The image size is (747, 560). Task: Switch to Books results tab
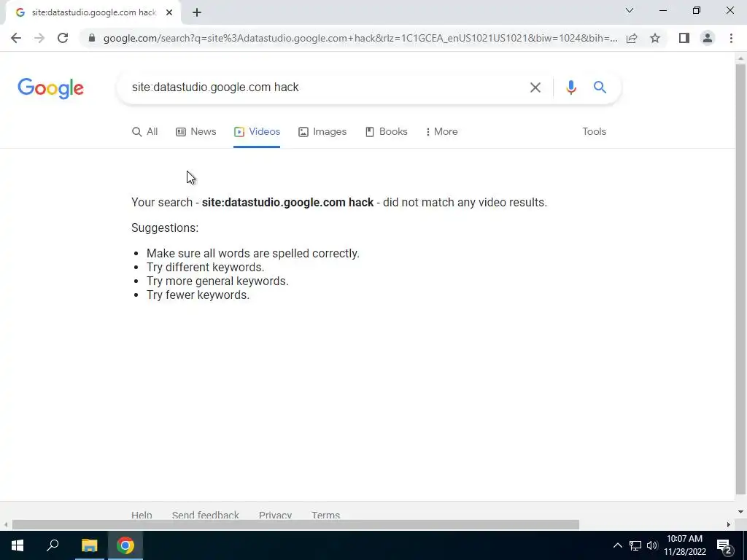click(387, 132)
